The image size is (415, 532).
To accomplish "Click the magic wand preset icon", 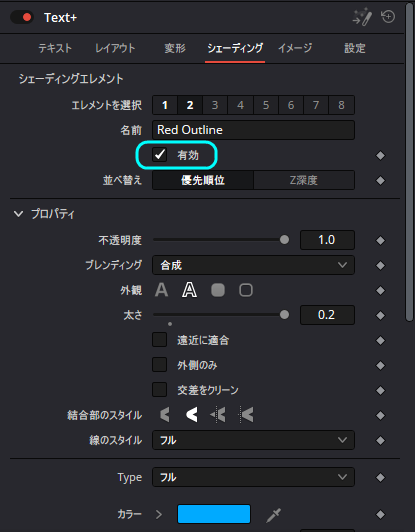I will tap(362, 17).
